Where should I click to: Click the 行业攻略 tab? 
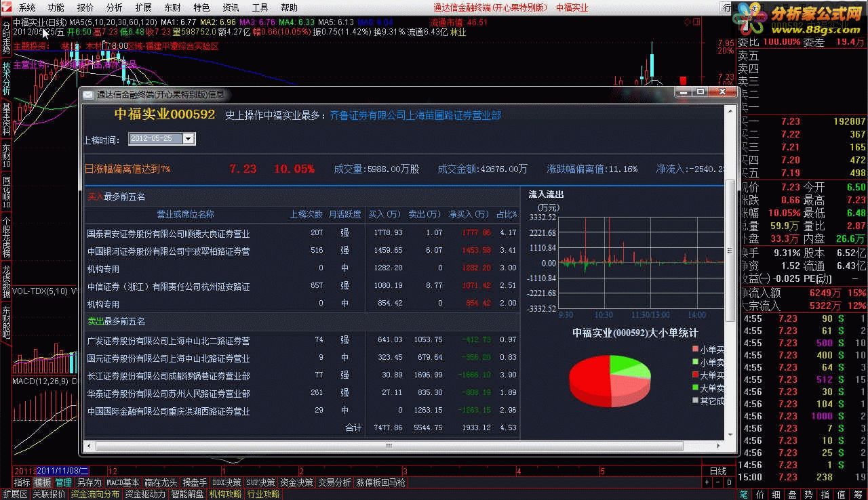point(263,494)
